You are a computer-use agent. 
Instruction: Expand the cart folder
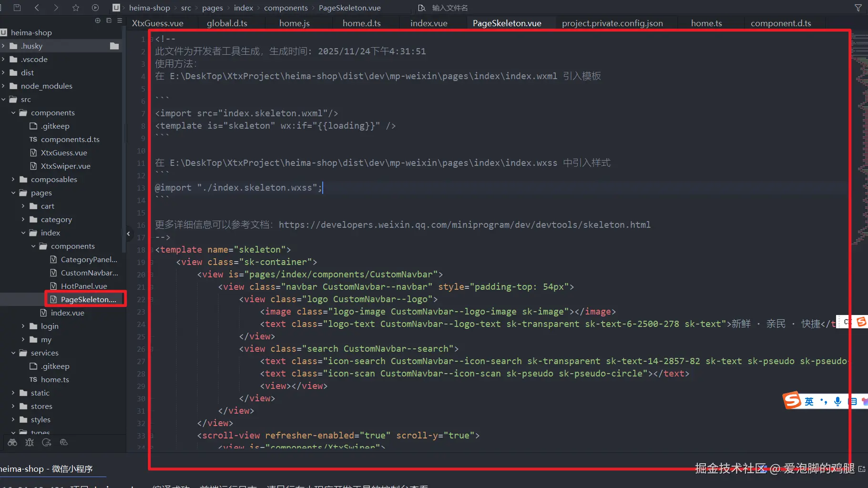(23, 206)
